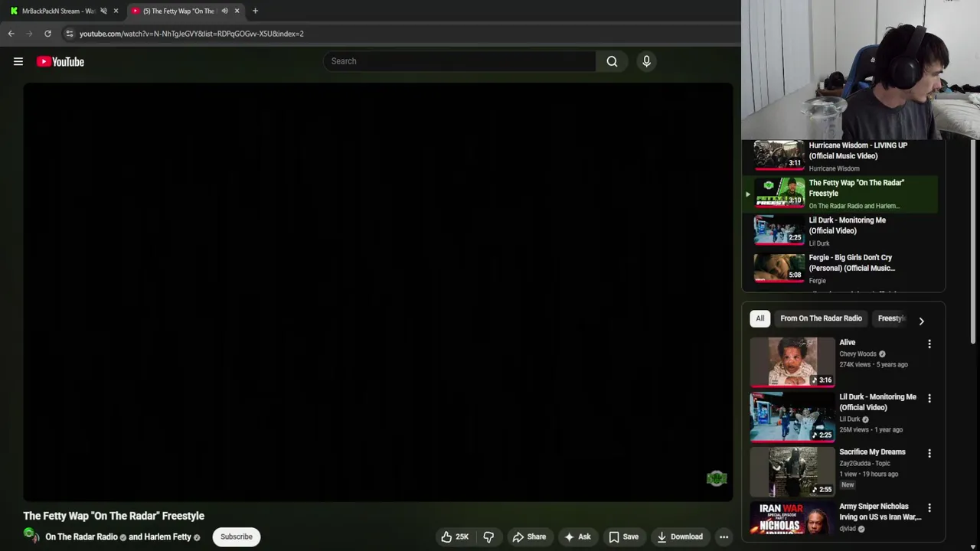
Task: Open options for Army Sniper Nicholas video
Action: coord(929,508)
